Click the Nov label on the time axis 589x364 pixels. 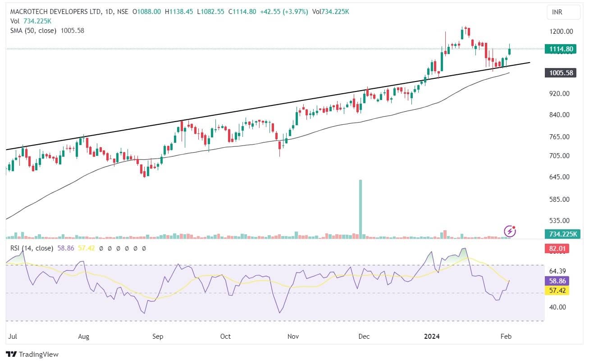tap(293, 337)
